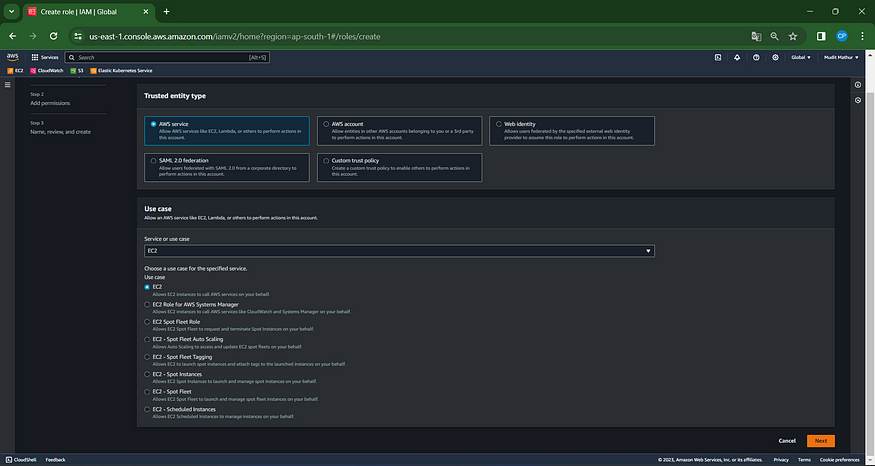Select Custom trust policy entity type
875x466 pixels.
pyautogui.click(x=400, y=167)
